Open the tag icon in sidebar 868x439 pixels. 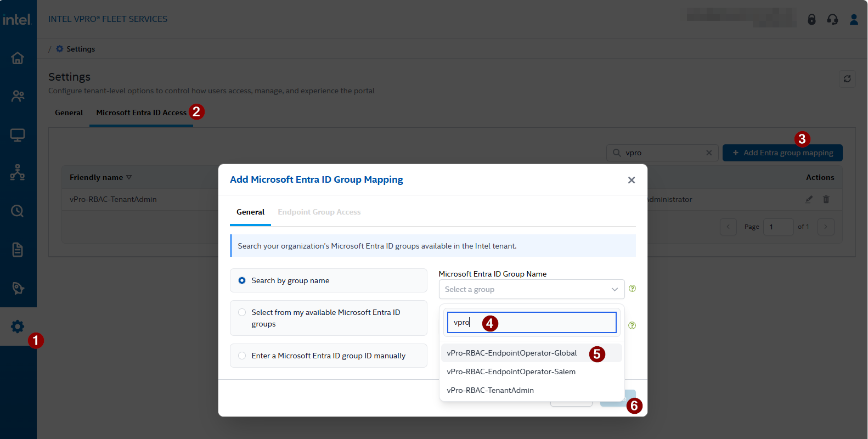18,288
